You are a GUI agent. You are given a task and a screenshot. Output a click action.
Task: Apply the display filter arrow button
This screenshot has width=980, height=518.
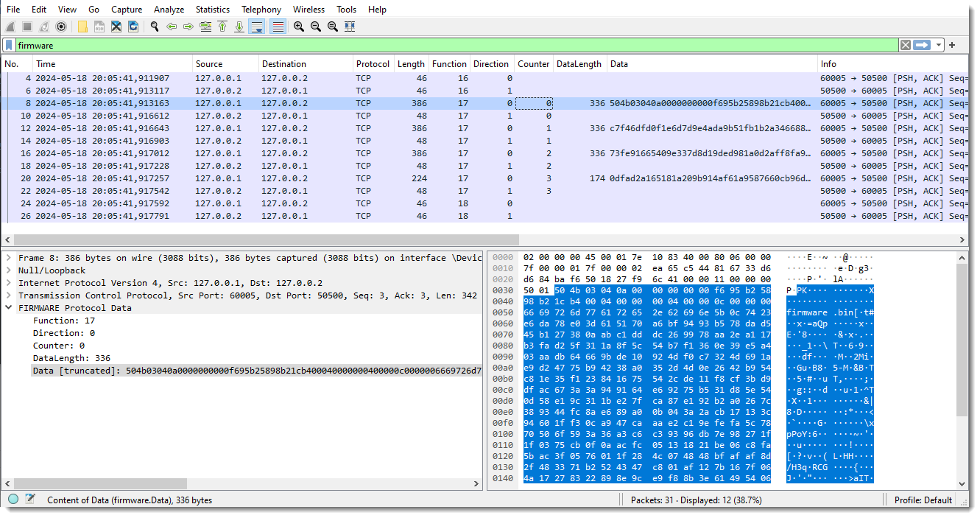coord(922,45)
